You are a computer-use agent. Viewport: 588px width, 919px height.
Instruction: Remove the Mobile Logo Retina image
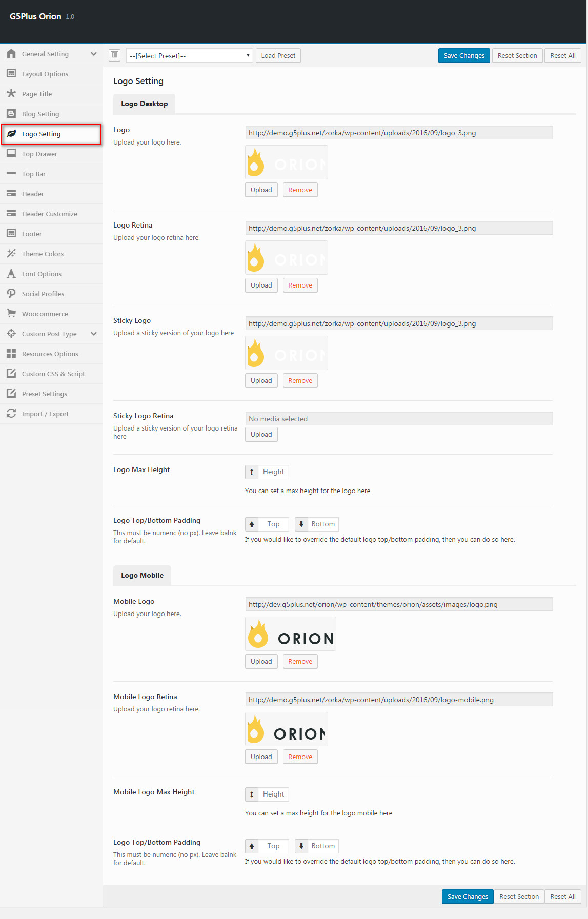pos(300,757)
